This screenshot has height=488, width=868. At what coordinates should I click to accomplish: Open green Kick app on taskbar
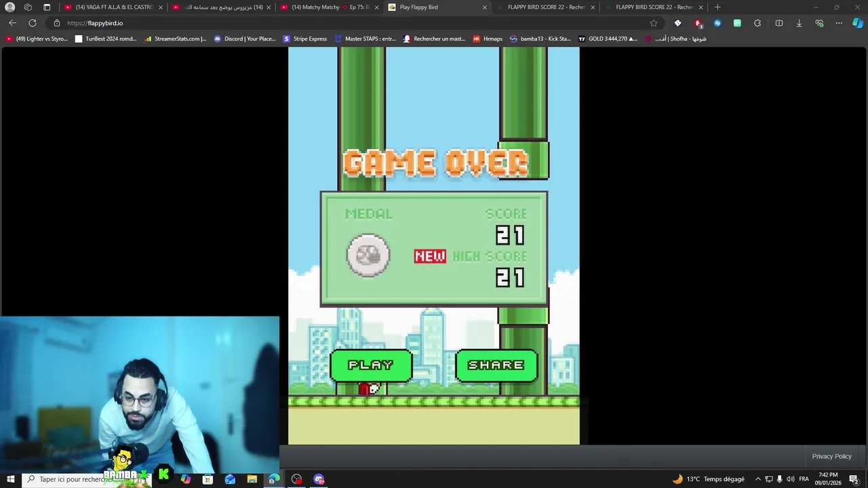(163, 475)
